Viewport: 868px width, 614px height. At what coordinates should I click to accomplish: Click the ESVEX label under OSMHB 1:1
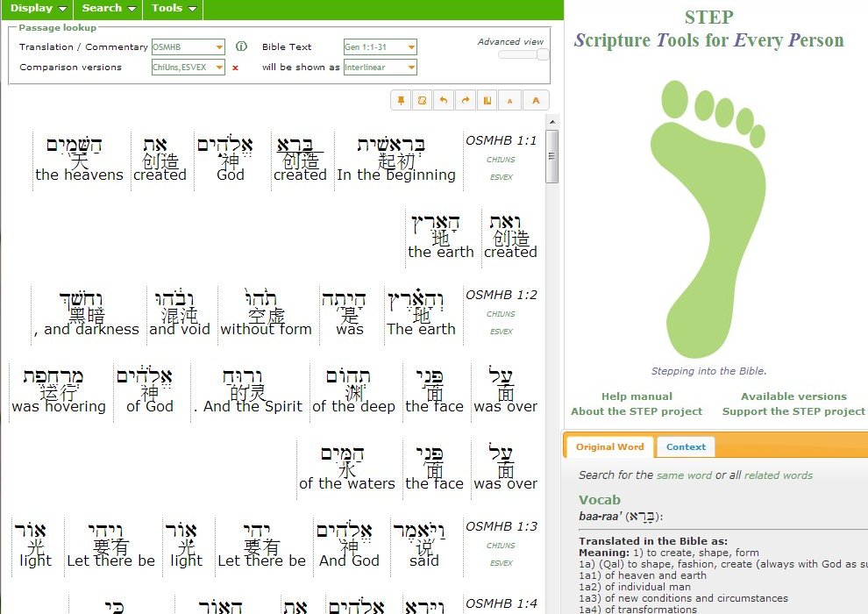click(x=501, y=177)
